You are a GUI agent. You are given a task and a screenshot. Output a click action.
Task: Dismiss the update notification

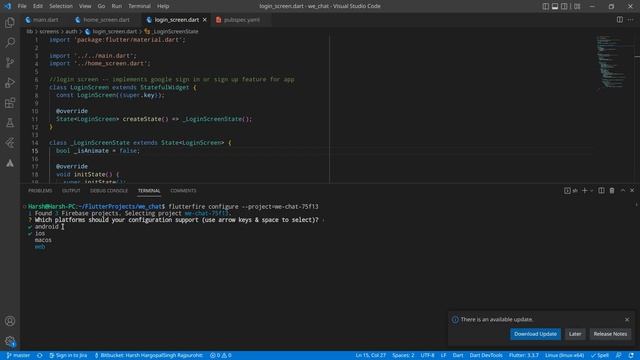[x=627, y=320]
